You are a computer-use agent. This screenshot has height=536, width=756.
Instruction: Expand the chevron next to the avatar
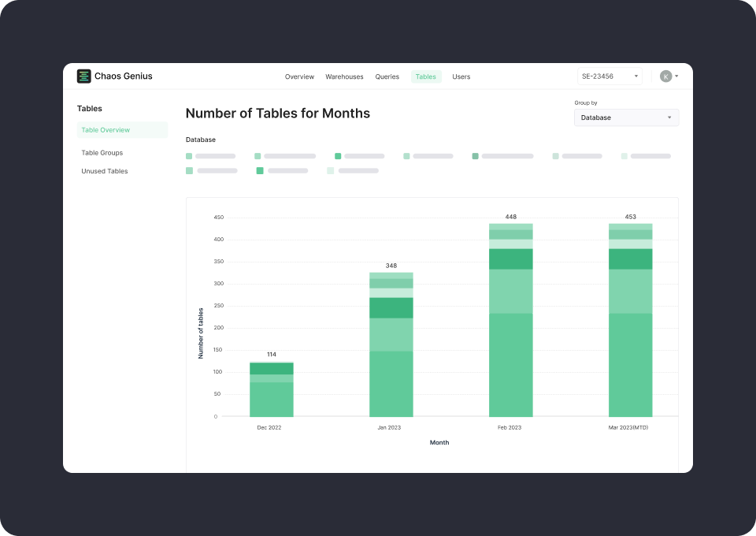(677, 76)
